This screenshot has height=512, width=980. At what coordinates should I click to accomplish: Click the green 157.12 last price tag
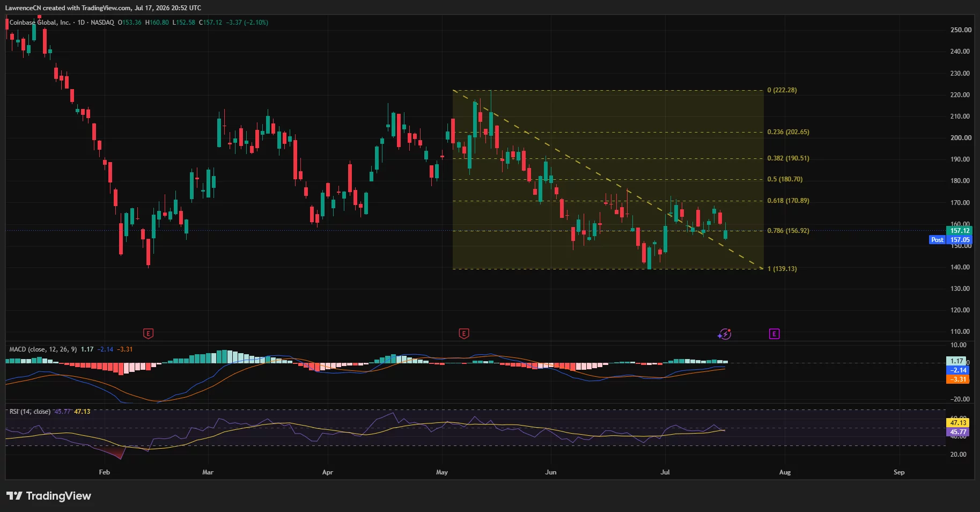pyautogui.click(x=960, y=231)
